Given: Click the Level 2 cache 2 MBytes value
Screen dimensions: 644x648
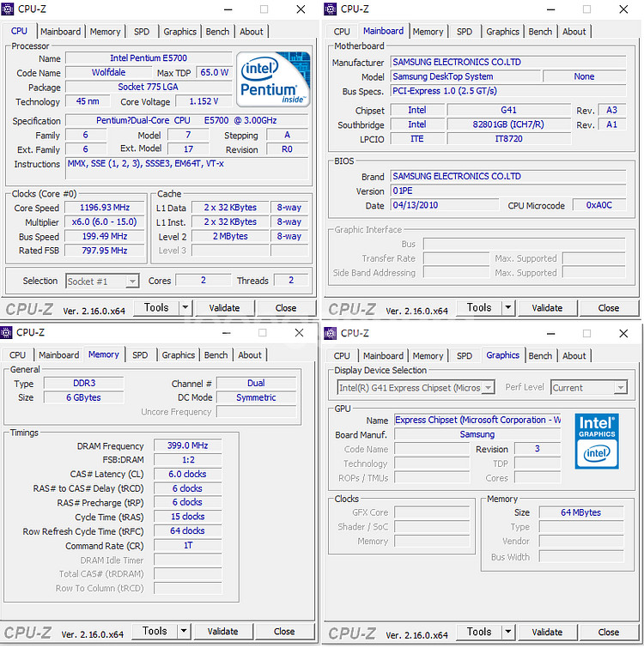Looking at the screenshot, I should click(230, 236).
